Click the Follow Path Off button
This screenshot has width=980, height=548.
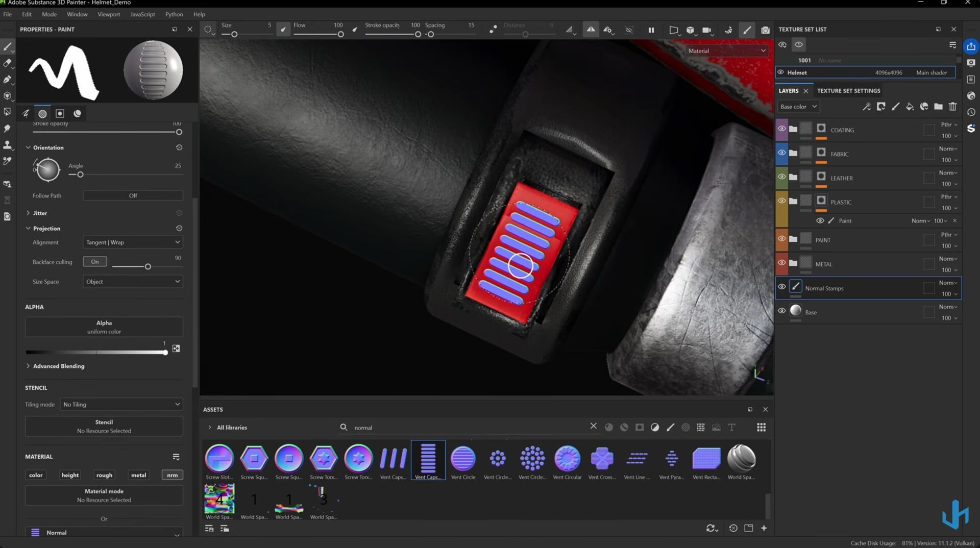[x=133, y=196]
